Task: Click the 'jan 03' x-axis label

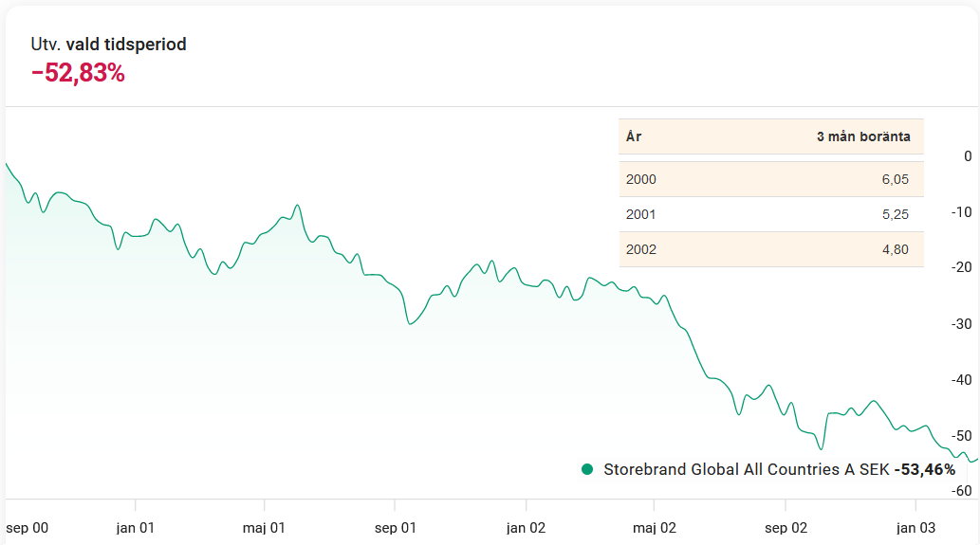Action: pyautogui.click(x=915, y=528)
